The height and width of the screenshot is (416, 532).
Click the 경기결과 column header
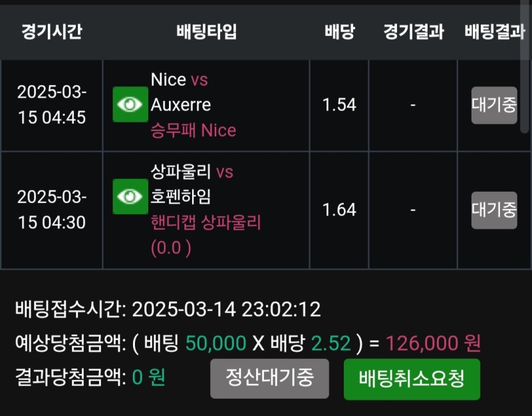tap(413, 32)
